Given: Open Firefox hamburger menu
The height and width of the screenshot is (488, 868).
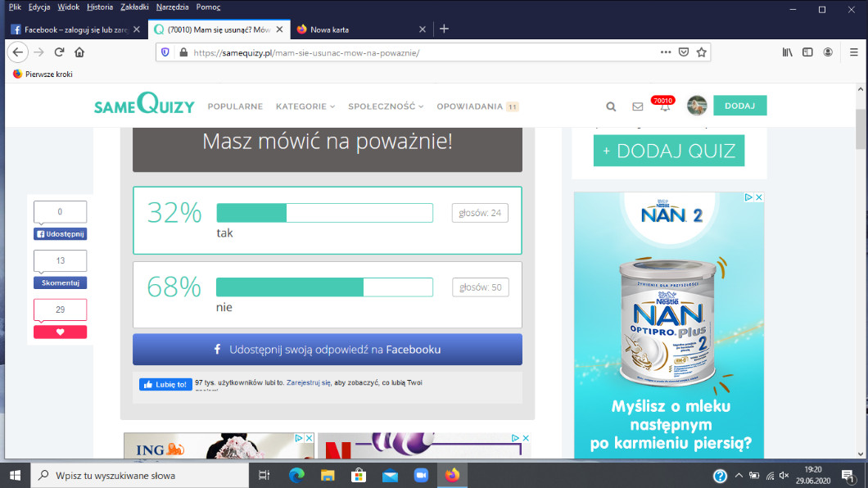Looking at the screenshot, I should (x=854, y=52).
